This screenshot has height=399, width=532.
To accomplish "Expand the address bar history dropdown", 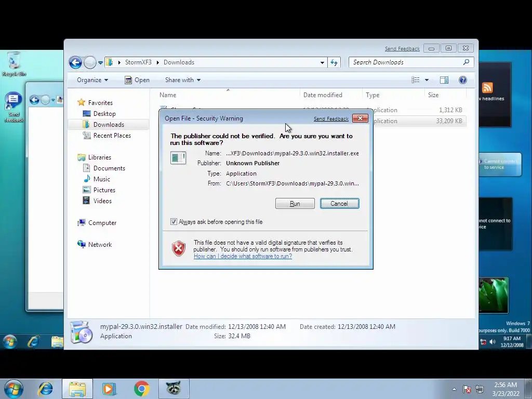I will pos(322,62).
